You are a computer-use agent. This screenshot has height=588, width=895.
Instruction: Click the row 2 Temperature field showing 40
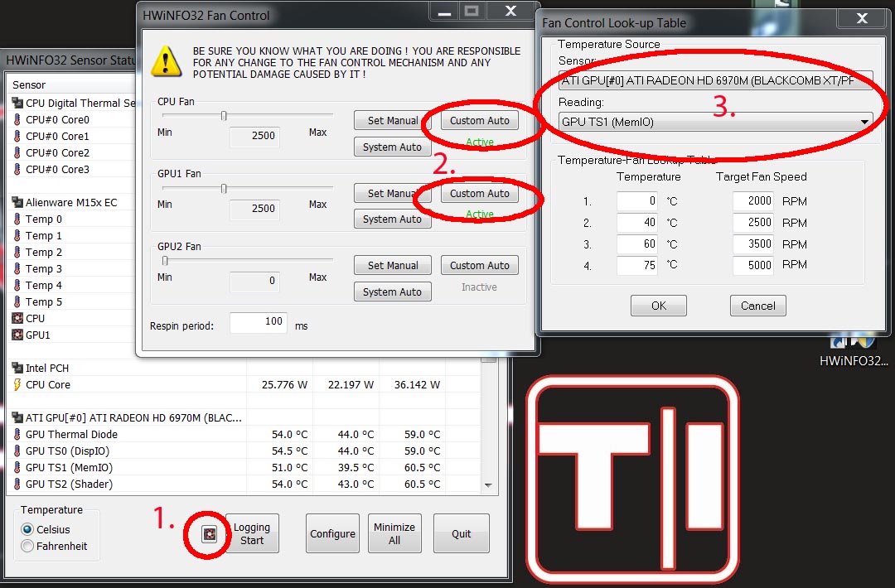(x=637, y=223)
